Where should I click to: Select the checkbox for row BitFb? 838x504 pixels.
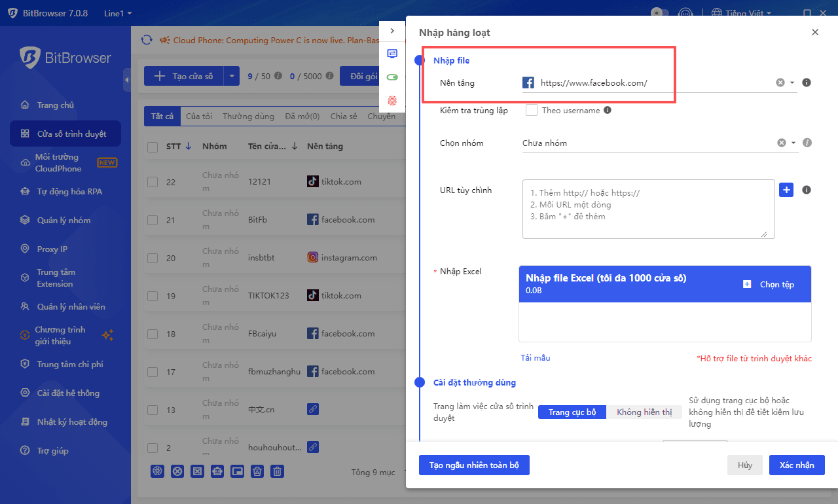coord(153,220)
